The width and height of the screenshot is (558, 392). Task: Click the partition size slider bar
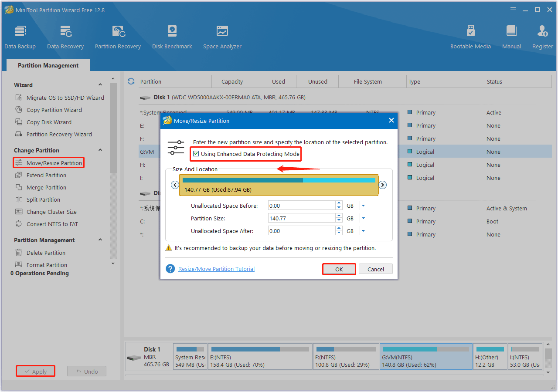coord(279,185)
